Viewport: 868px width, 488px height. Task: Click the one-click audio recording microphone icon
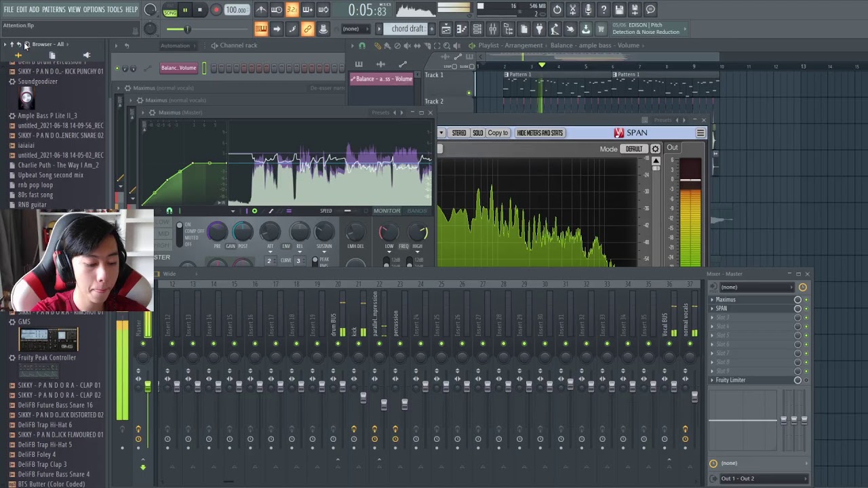tap(588, 9)
